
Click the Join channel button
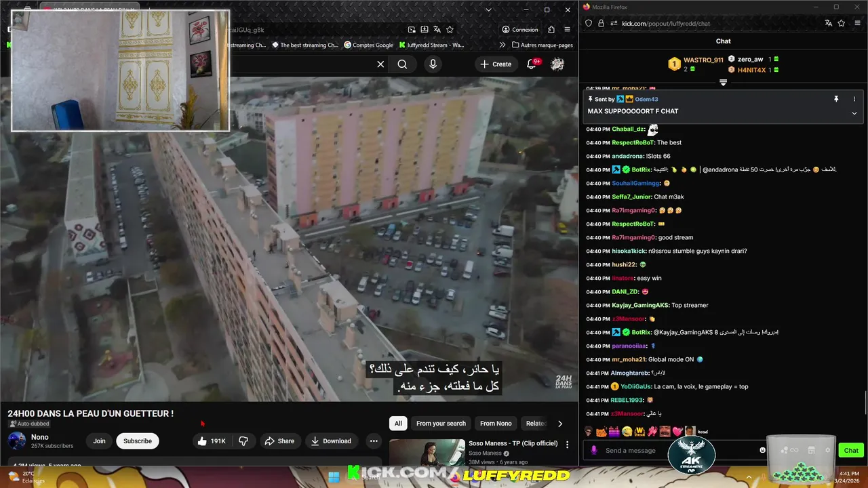pyautogui.click(x=99, y=441)
